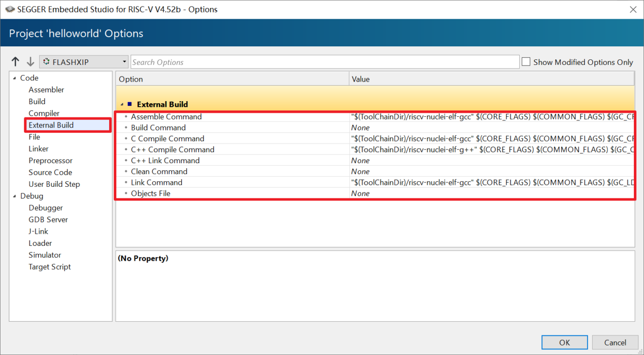The width and height of the screenshot is (644, 355).
Task: Select Linker in the options tree
Action: [x=39, y=149]
